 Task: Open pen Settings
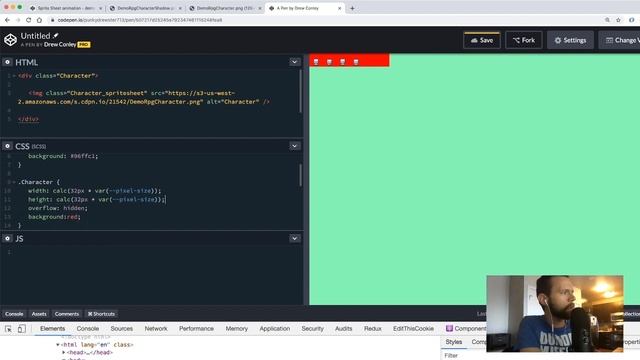[x=570, y=40]
